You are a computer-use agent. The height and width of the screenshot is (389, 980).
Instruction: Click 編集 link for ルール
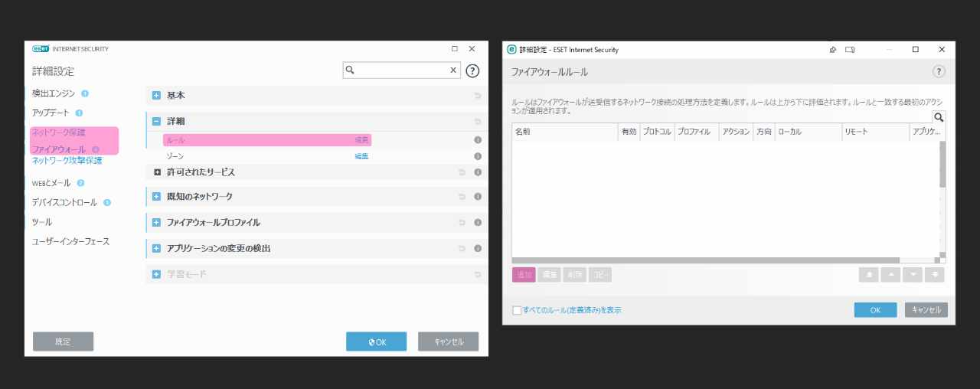click(x=362, y=140)
